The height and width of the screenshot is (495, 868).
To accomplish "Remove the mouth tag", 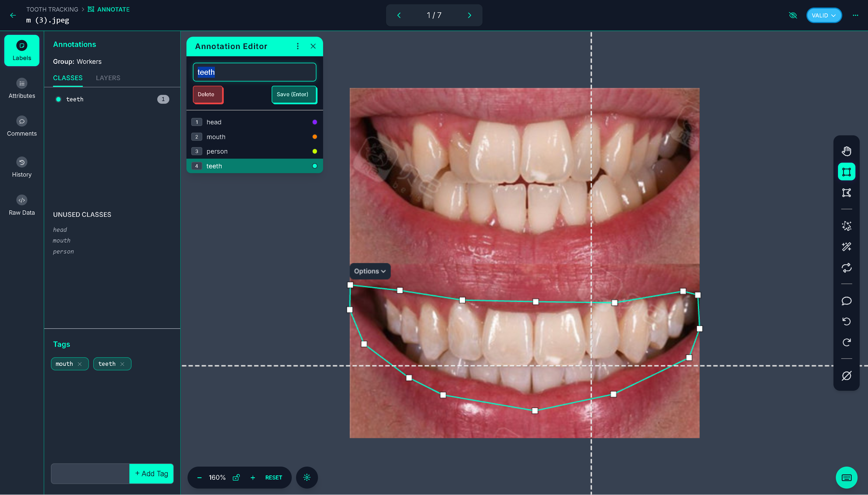I will click(x=80, y=364).
